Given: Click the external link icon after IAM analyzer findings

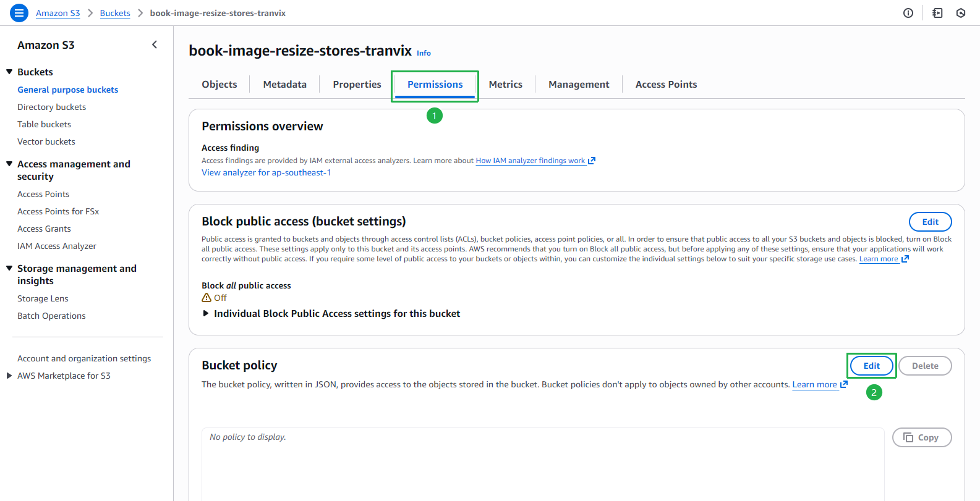Looking at the screenshot, I should (x=592, y=161).
